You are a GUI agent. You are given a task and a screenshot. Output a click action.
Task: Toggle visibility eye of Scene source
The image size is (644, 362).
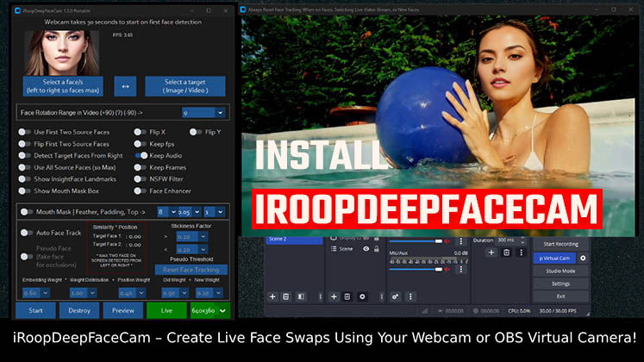point(366,249)
